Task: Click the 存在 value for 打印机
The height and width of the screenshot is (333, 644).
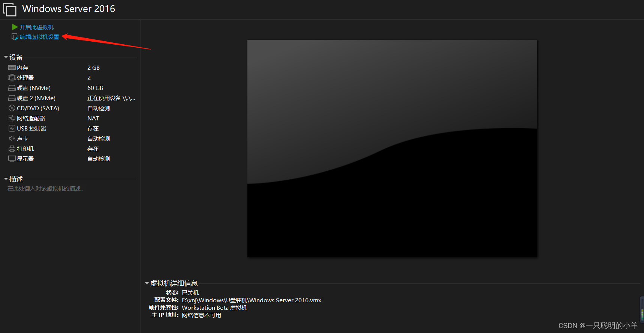Action: click(x=93, y=149)
